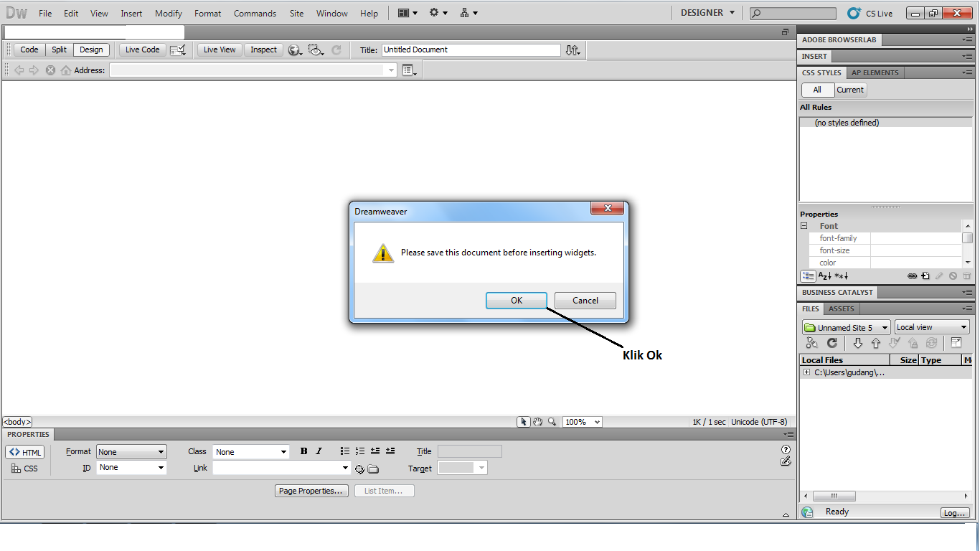Click the browser Forward arrow in address bar
Image resolution: width=980 pixels, height=551 pixels.
(x=34, y=70)
